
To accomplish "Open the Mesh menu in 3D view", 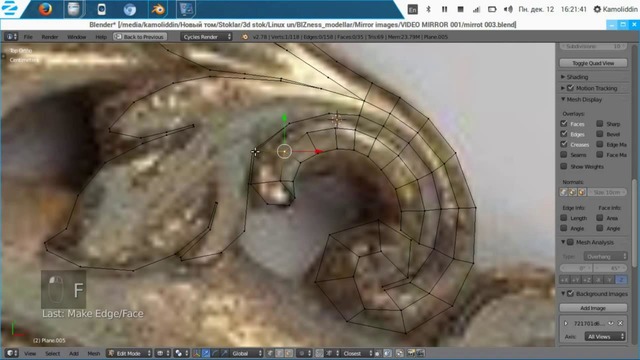I will [x=93, y=353].
